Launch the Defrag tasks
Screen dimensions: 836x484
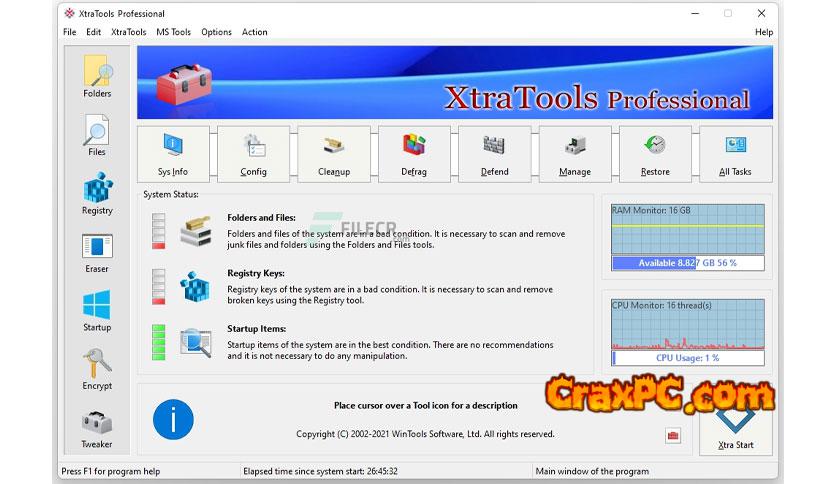coord(414,154)
